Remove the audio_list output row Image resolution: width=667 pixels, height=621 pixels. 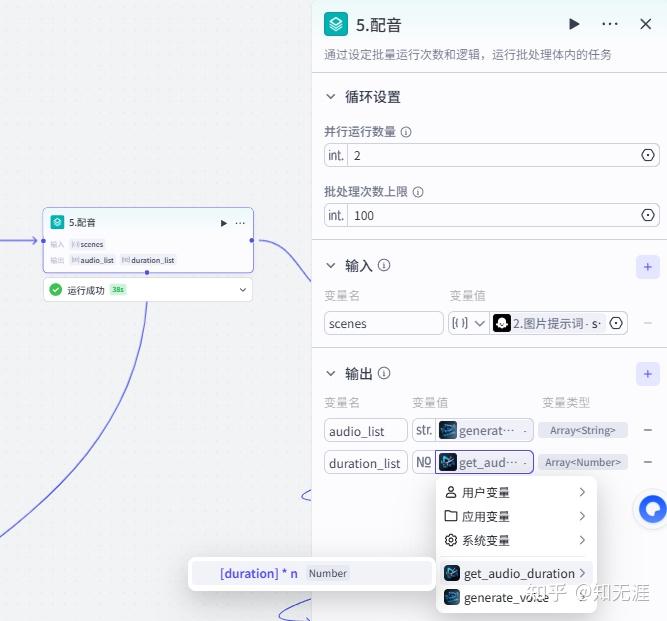tap(647, 430)
